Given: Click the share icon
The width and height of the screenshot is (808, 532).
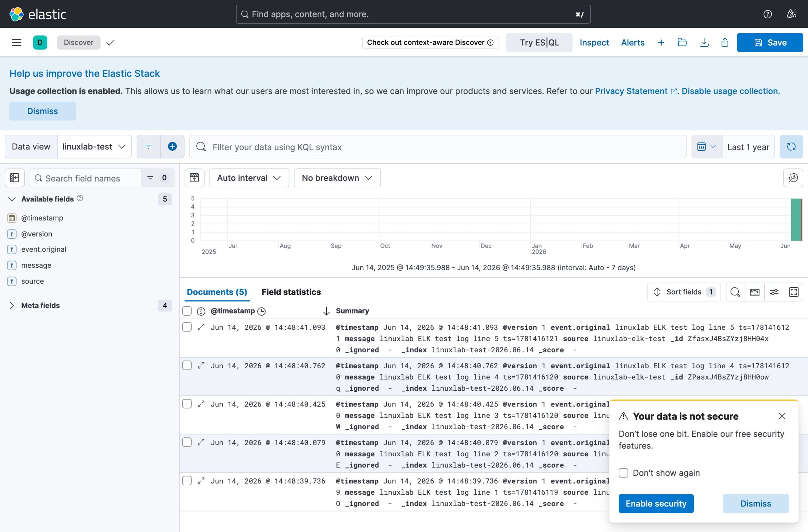Looking at the screenshot, I should [725, 42].
